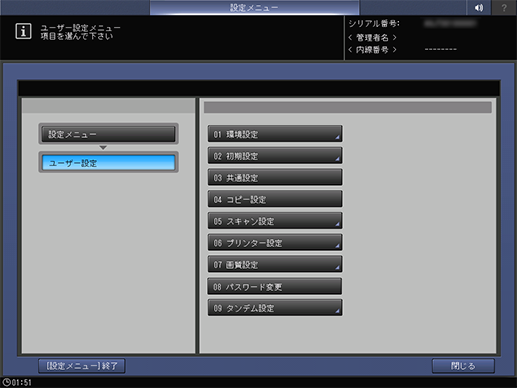Go back to 設定メニュー in left panel

tap(108, 134)
